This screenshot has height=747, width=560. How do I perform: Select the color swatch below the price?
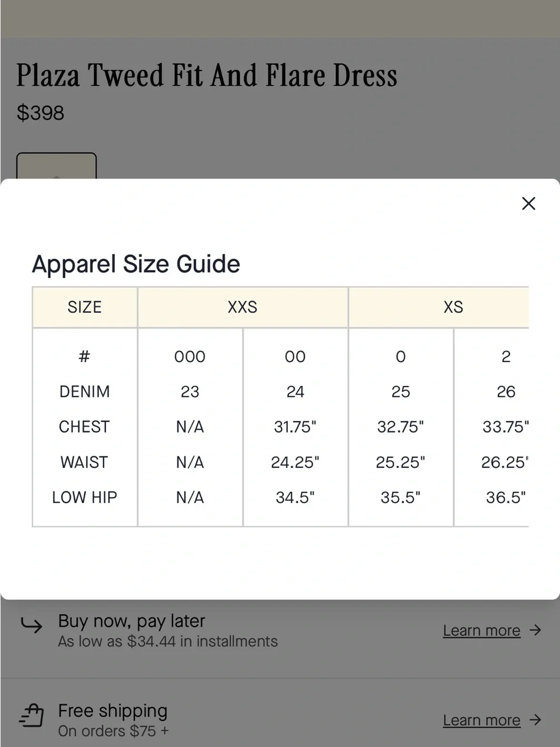tap(57, 166)
